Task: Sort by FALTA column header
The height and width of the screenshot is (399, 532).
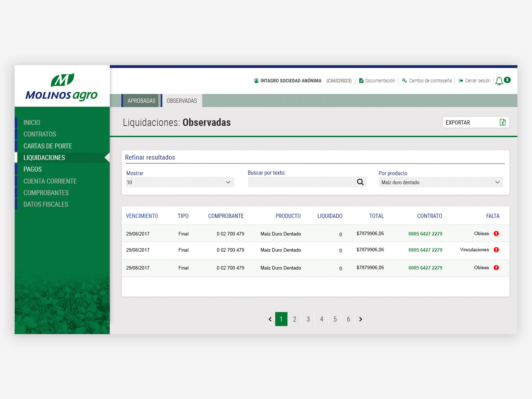Action: pyautogui.click(x=493, y=216)
